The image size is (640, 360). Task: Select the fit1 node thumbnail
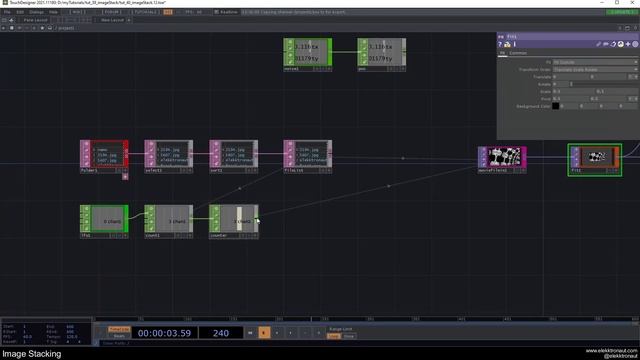point(597,157)
